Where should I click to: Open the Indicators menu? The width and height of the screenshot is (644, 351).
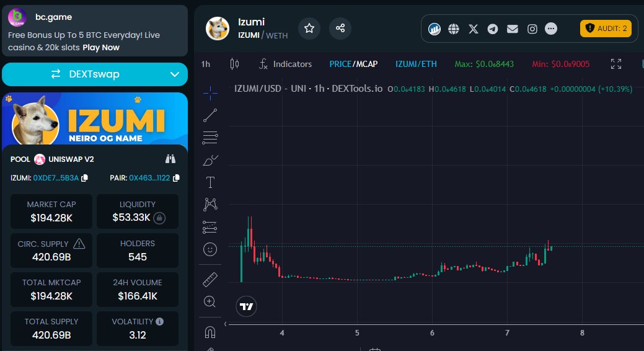(x=286, y=64)
